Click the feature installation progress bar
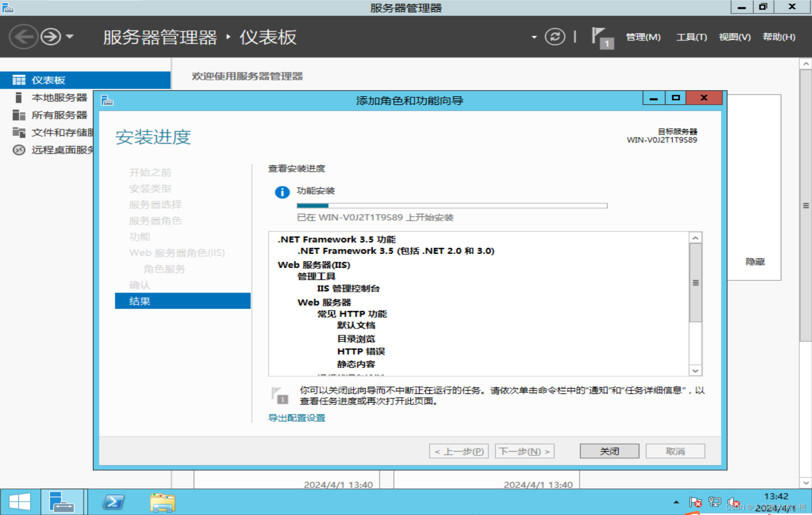 452,205
